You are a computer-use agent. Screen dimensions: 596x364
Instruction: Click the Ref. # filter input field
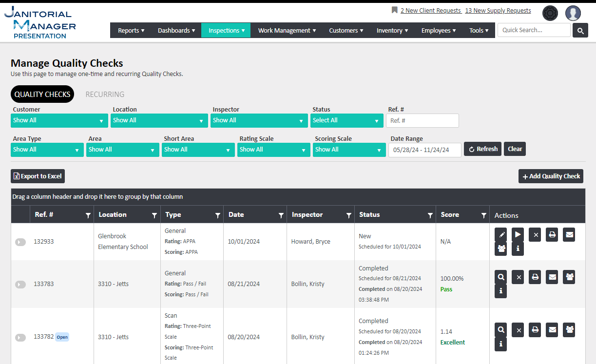[422, 120]
